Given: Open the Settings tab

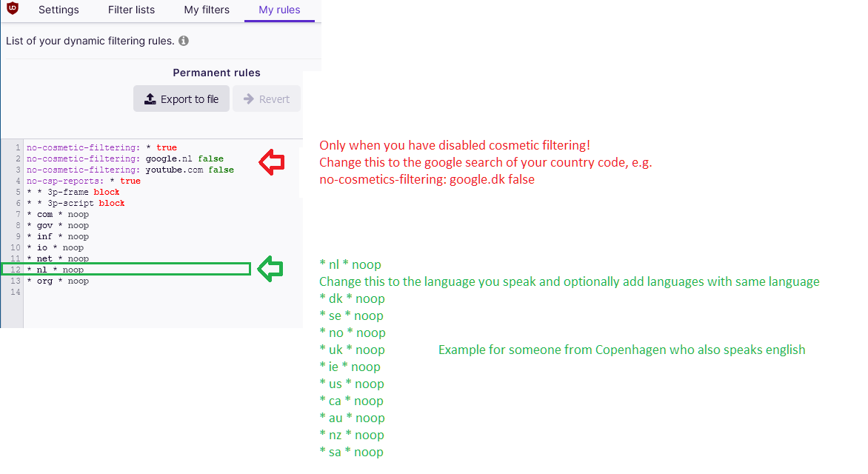Looking at the screenshot, I should pos(59,10).
